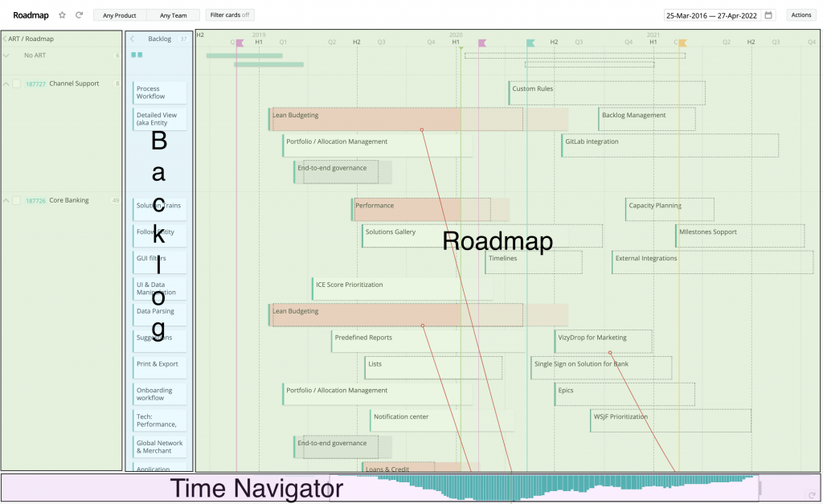Image resolution: width=823 pixels, height=504 pixels.
Task: Expand the No ART row
Action: (x=6, y=55)
